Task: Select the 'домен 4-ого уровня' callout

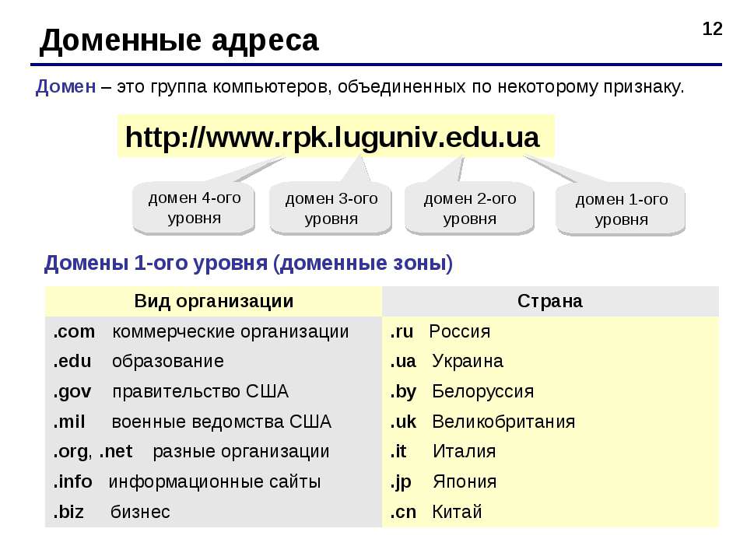Action: click(x=194, y=208)
